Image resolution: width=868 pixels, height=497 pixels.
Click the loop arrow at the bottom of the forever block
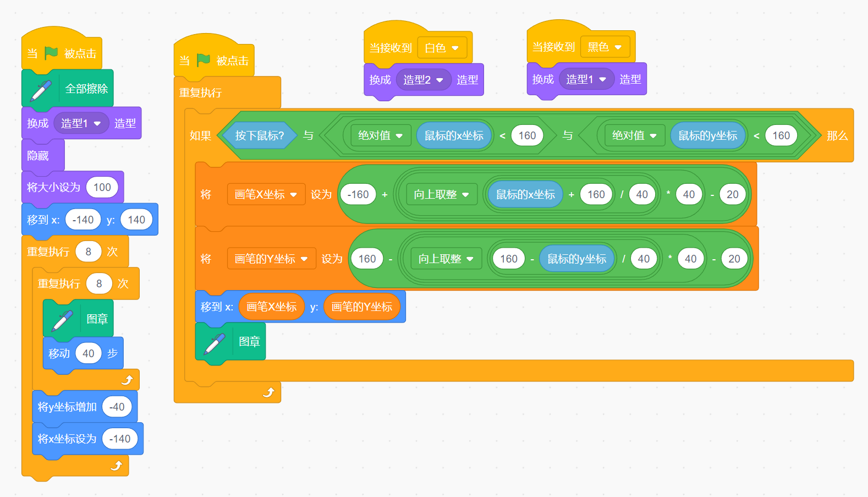click(268, 392)
